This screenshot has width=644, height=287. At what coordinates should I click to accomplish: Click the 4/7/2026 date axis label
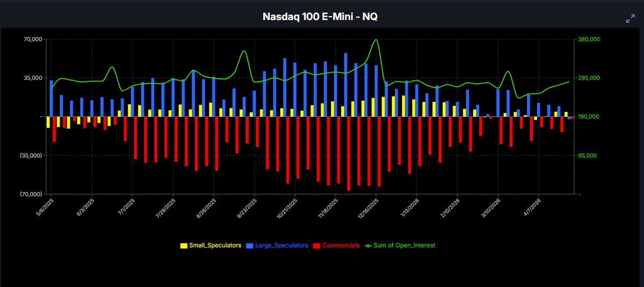pos(531,207)
